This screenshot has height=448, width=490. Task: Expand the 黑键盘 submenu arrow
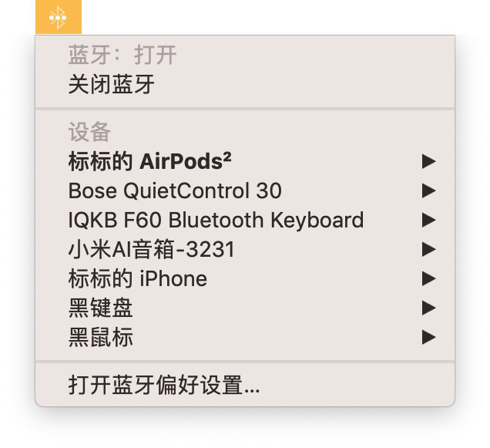pyautogui.click(x=428, y=308)
